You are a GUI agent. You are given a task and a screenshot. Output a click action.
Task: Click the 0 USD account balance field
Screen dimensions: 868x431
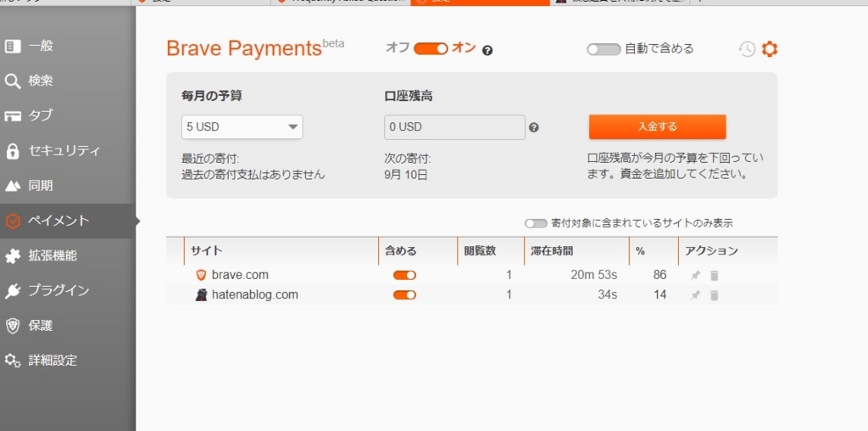[x=454, y=127]
